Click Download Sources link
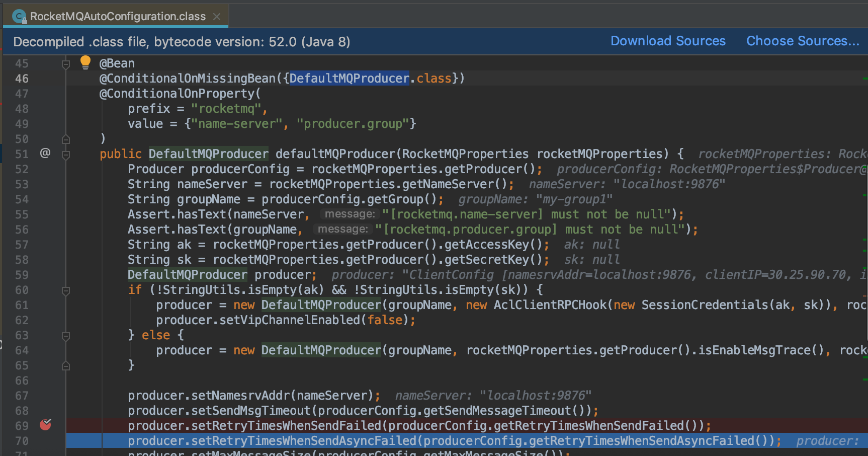 pos(668,41)
